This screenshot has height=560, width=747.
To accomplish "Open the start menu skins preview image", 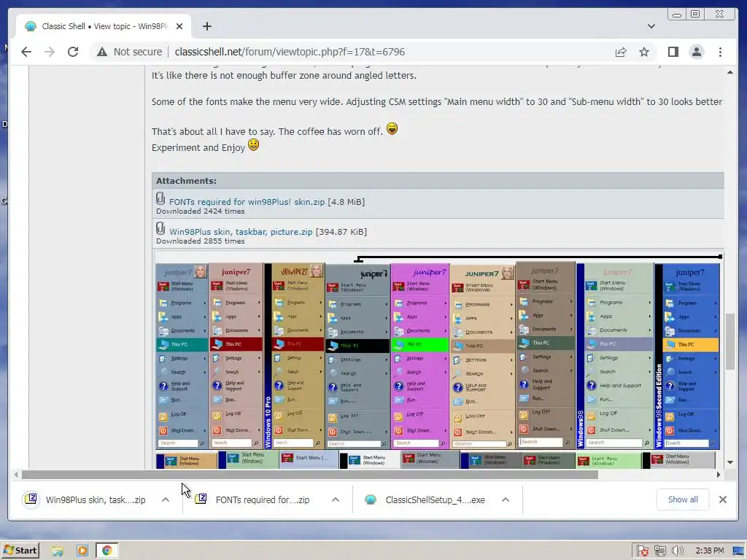I will point(438,361).
